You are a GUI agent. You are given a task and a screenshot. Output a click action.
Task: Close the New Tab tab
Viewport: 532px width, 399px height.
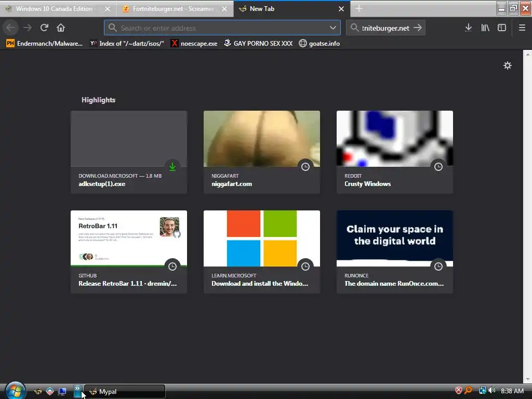[341, 9]
